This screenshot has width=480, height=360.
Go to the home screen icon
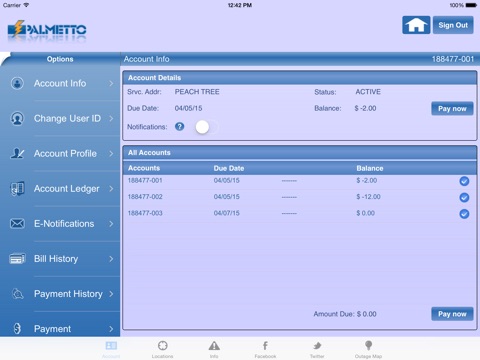[416, 25]
